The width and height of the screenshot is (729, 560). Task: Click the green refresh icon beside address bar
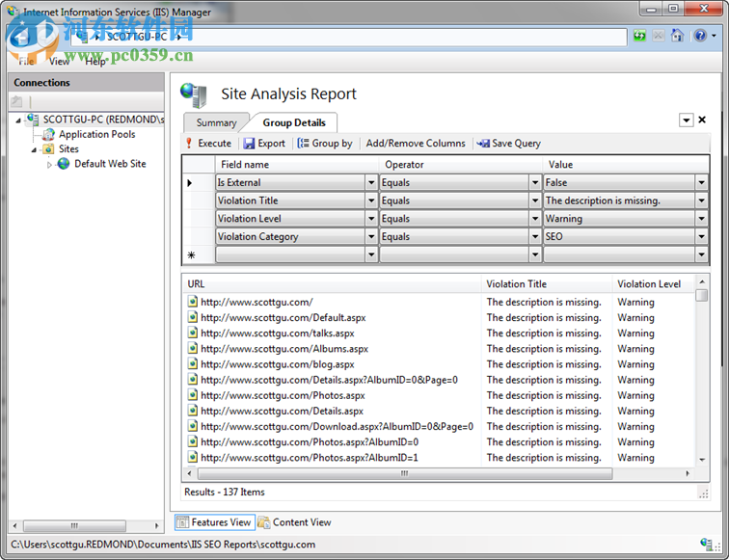point(639,36)
